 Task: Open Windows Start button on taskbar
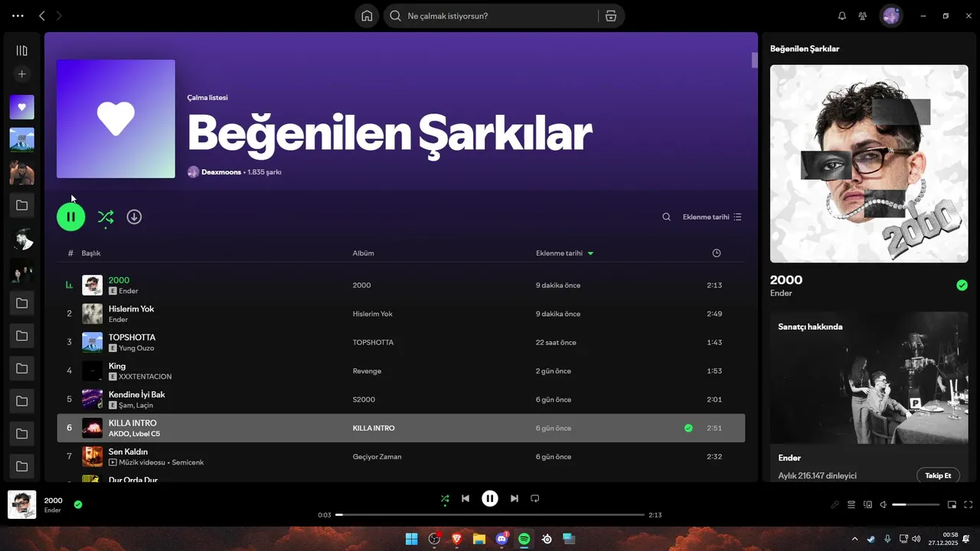[412, 539]
